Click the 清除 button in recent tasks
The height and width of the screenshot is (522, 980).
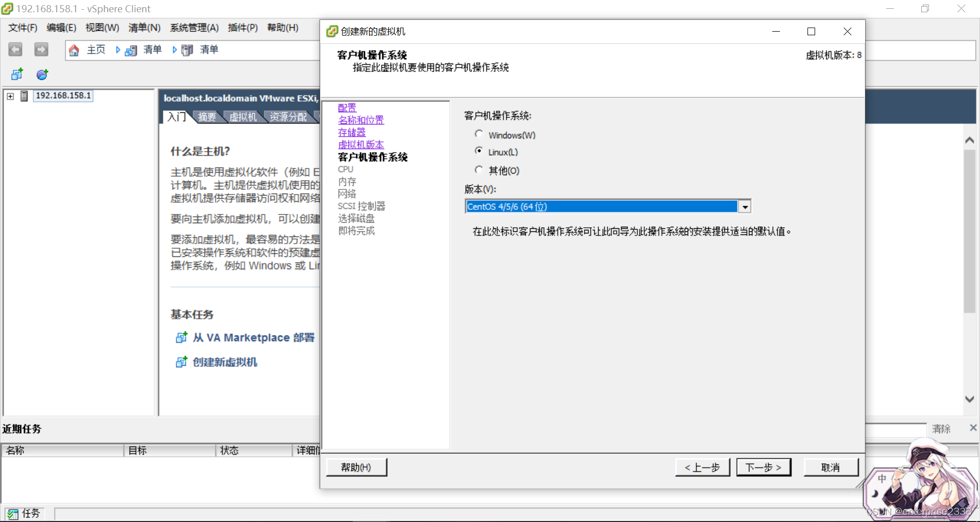pyautogui.click(x=941, y=429)
